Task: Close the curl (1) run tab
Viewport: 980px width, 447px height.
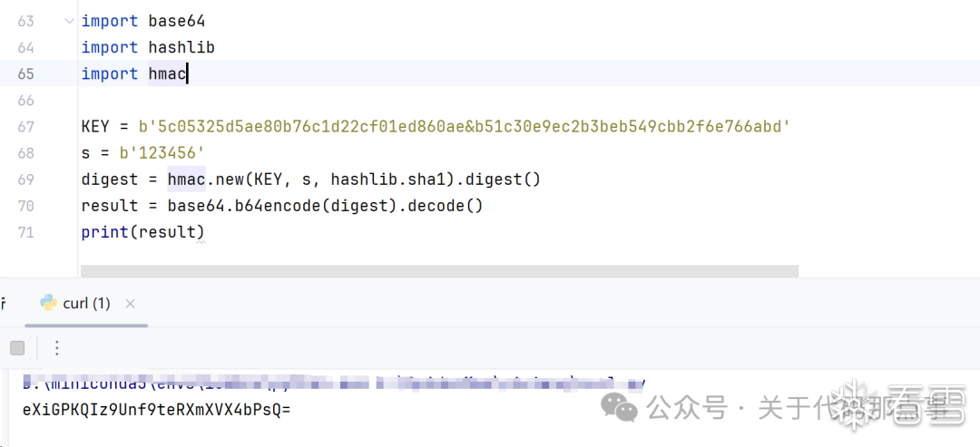Action: point(130,304)
